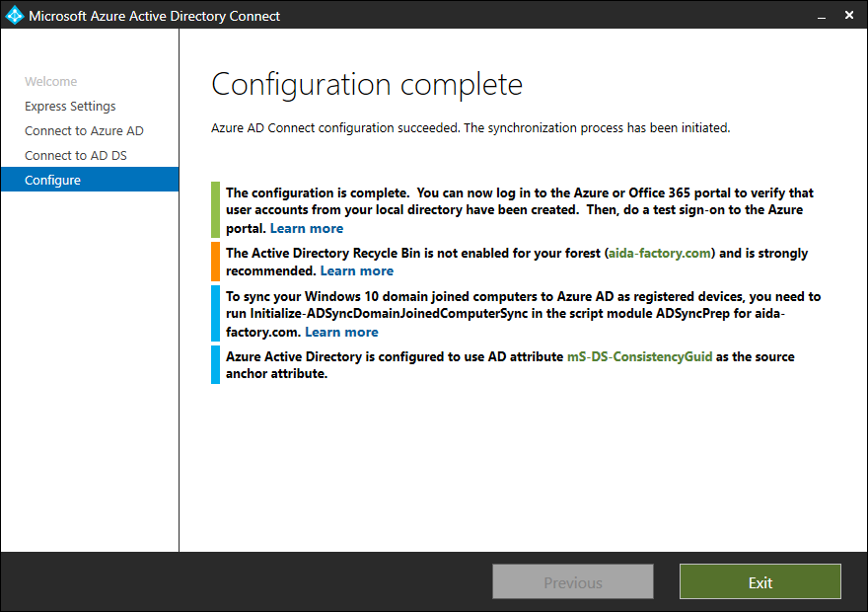Open the Express Settings step
The width and height of the screenshot is (868, 612).
pos(70,106)
